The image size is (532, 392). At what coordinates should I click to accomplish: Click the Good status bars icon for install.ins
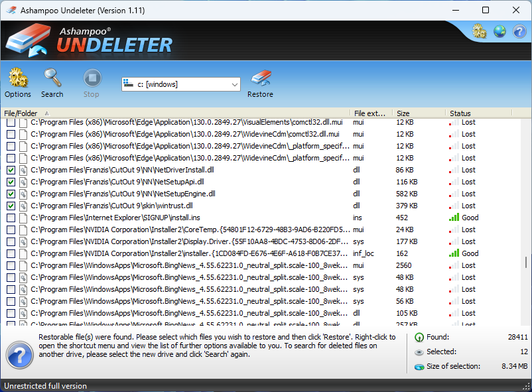454,217
